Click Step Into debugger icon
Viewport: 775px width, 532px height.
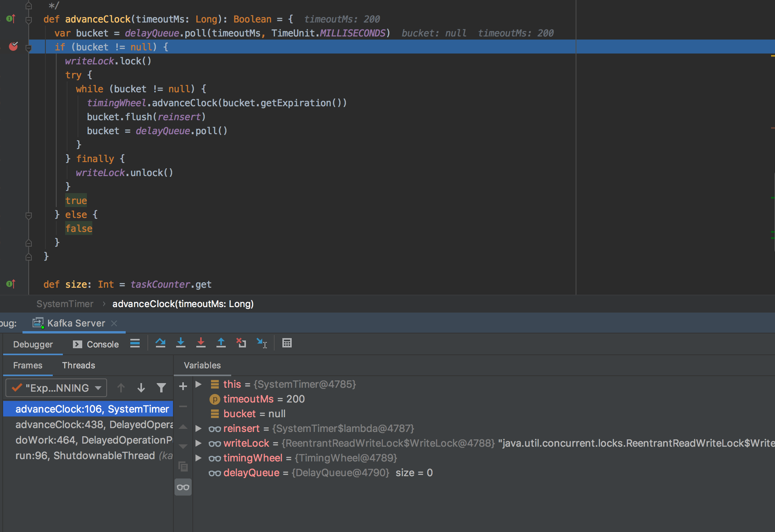click(x=180, y=343)
